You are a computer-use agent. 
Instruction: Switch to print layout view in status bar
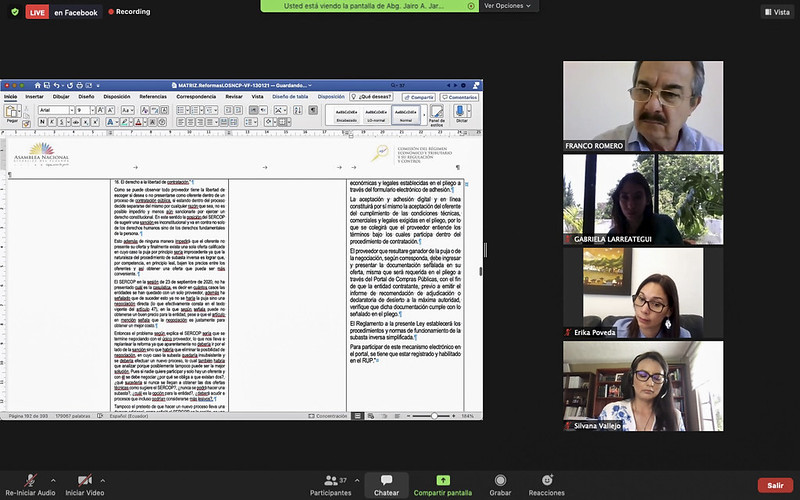358,416
